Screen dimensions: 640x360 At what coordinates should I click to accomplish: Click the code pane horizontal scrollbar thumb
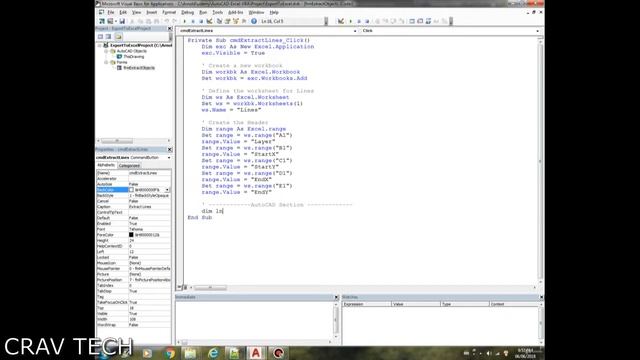pyautogui.click(x=210, y=288)
